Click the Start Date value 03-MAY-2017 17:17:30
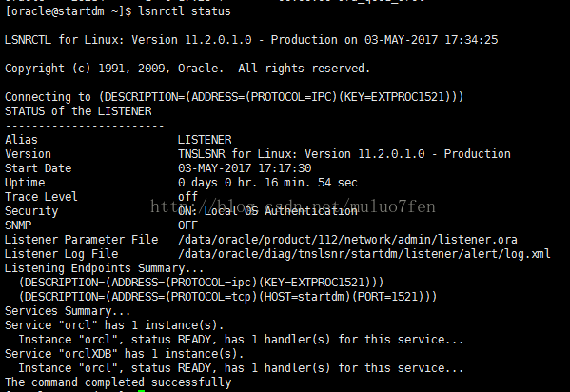The height and width of the screenshot is (392, 570). 245,168
